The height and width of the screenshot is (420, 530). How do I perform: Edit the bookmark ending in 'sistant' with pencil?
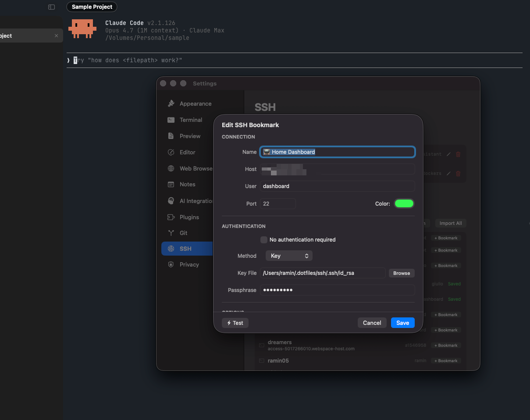448,154
